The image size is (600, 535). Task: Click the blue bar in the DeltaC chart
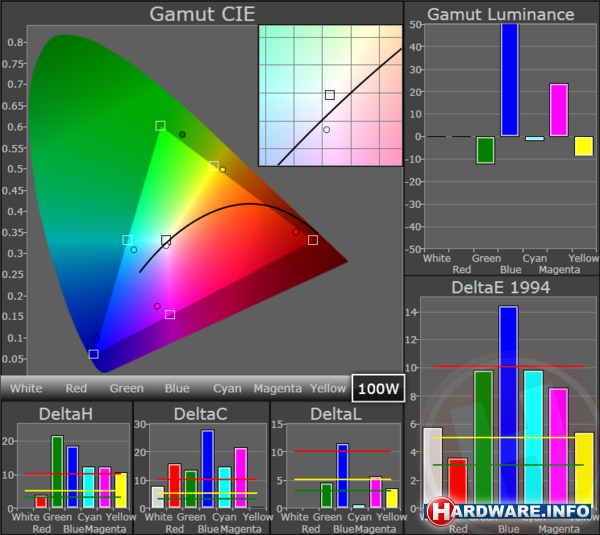pos(208,468)
